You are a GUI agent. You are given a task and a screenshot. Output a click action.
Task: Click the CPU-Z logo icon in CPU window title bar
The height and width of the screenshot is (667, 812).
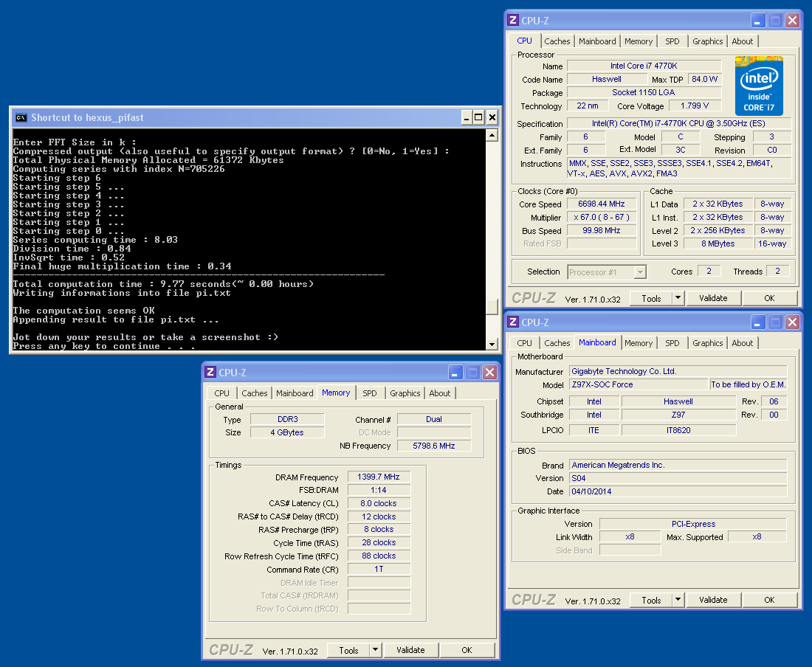[x=513, y=20]
